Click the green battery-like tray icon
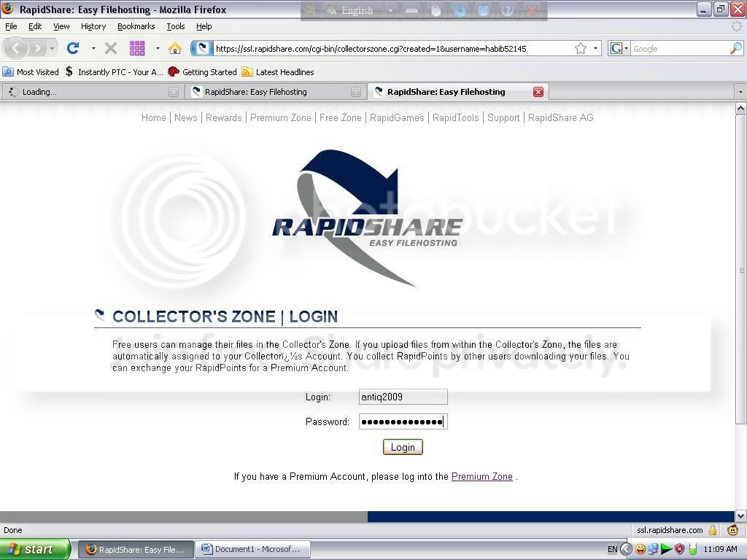This screenshot has width=747, height=560. [693, 549]
